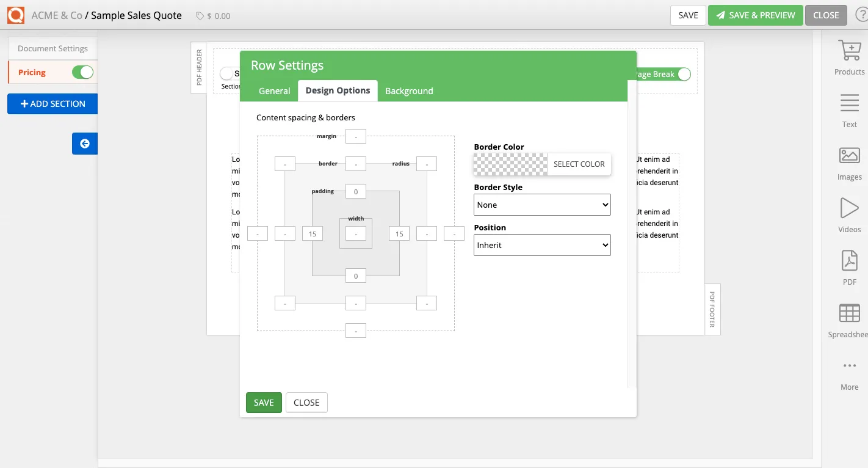The image size is (868, 468).
Task: Click the help question mark icon
Action: coord(863,15)
